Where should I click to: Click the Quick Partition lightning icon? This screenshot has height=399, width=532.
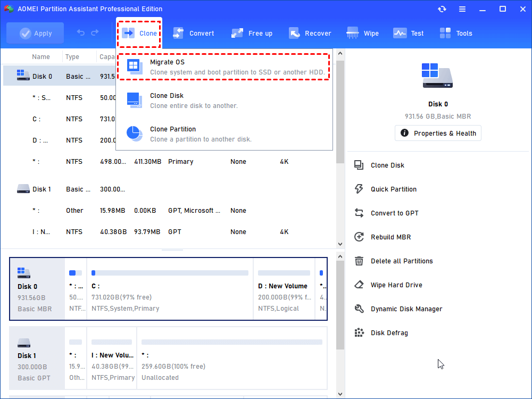[x=359, y=189]
